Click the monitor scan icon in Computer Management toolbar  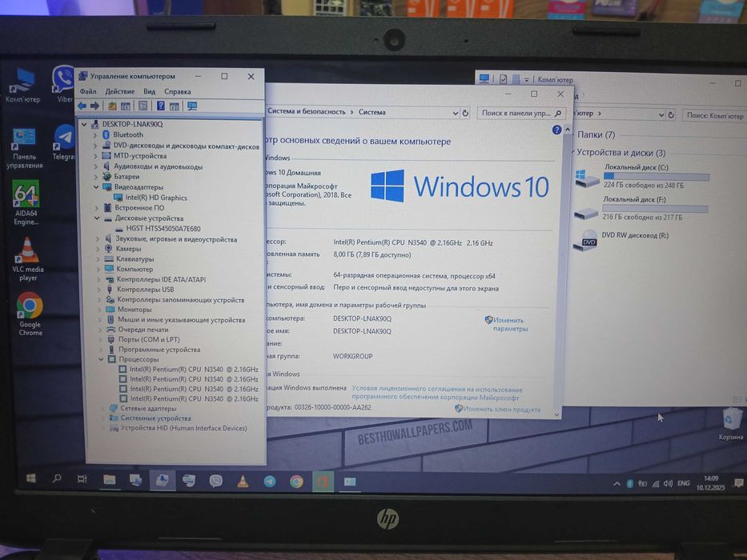[192, 106]
